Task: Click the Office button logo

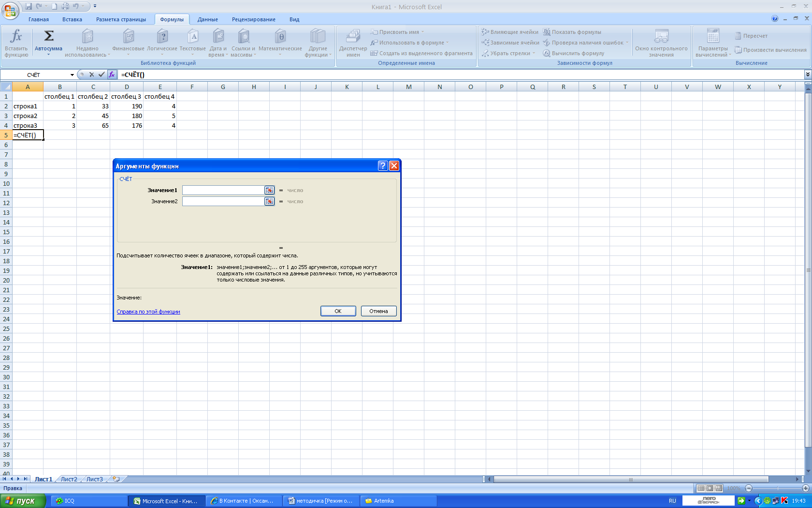Action: (x=10, y=10)
